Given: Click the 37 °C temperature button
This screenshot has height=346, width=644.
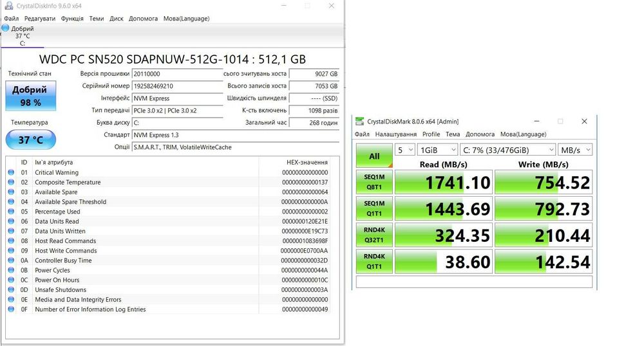Looking at the screenshot, I should [30, 140].
